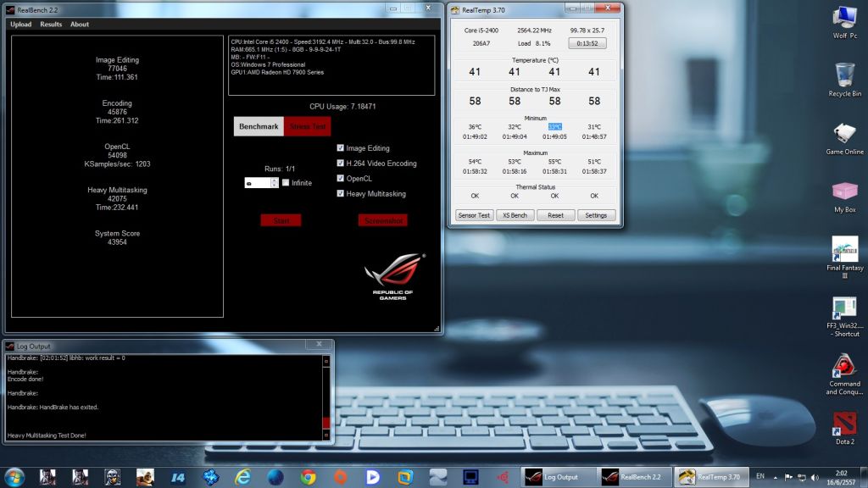Click the runs count spinner arrows

point(274,183)
